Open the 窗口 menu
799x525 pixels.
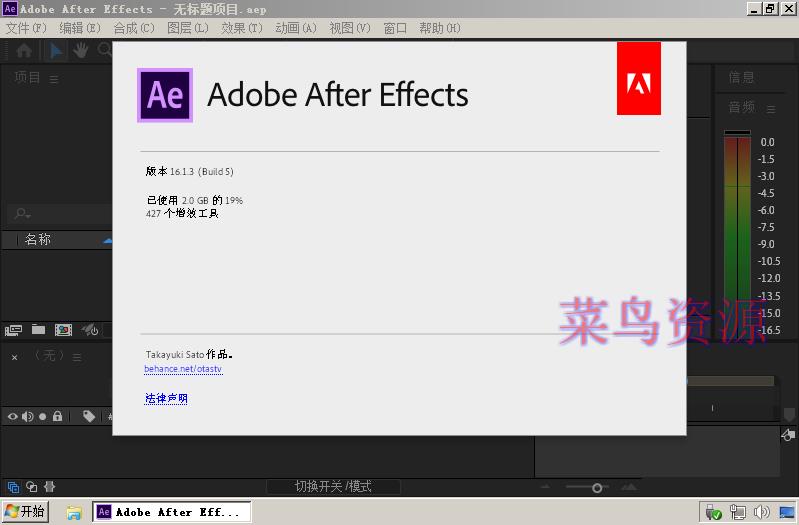pyautogui.click(x=395, y=28)
